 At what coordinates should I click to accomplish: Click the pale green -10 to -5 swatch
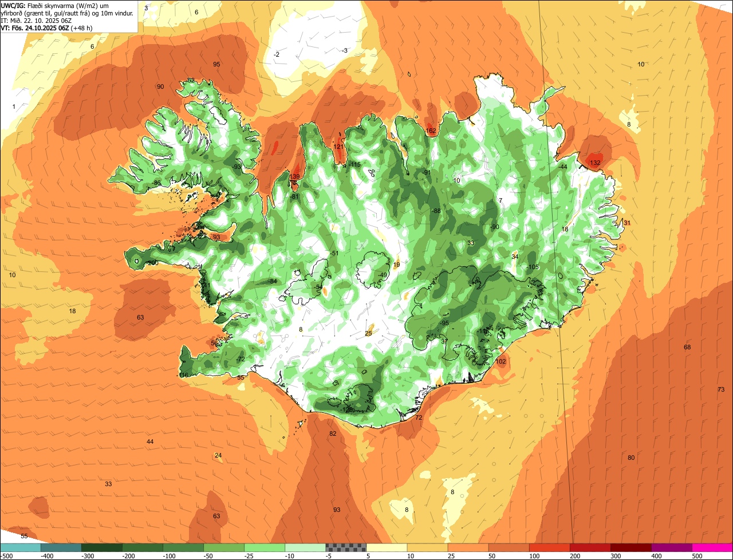click(x=305, y=547)
